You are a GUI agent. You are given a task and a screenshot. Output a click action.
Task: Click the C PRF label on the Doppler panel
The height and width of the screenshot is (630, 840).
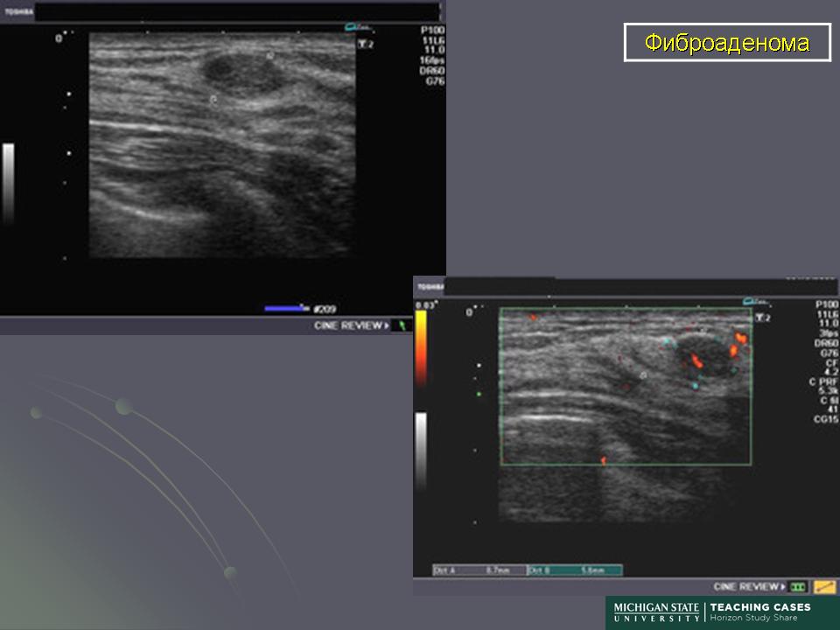point(822,382)
